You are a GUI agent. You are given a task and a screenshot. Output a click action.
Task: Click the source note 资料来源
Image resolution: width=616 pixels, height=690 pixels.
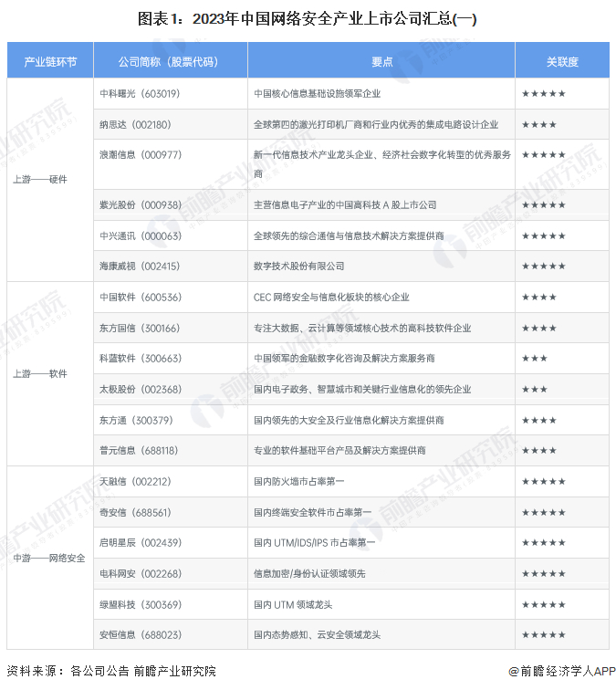[x=111, y=671]
